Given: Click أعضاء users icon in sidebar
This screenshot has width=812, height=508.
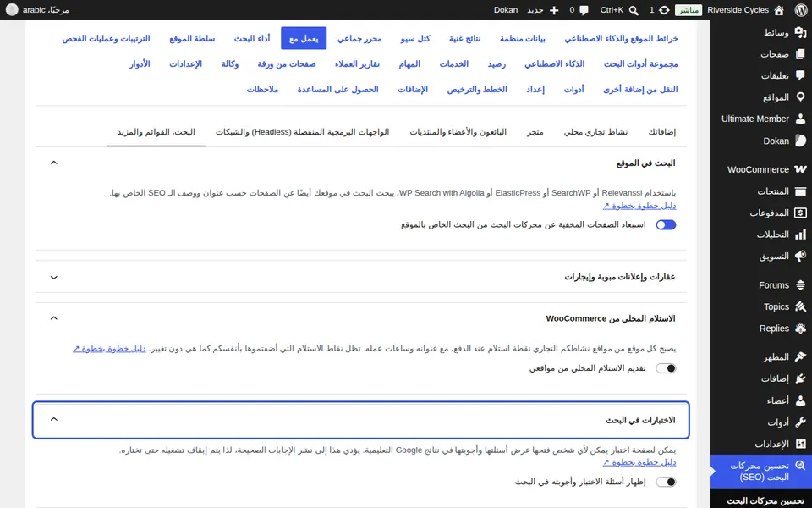Looking at the screenshot, I should pos(800,400).
